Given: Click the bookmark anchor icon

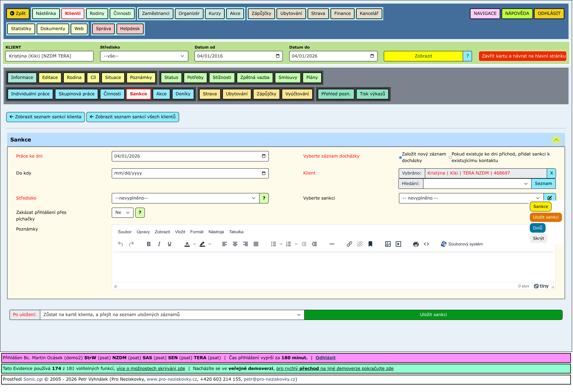Looking at the screenshot, I should tap(370, 244).
